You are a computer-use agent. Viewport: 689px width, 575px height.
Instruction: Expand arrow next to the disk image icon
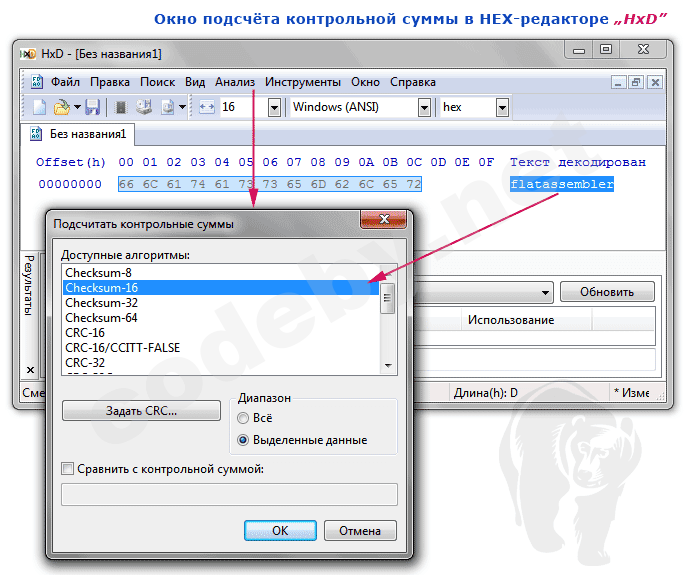pyautogui.click(x=182, y=107)
